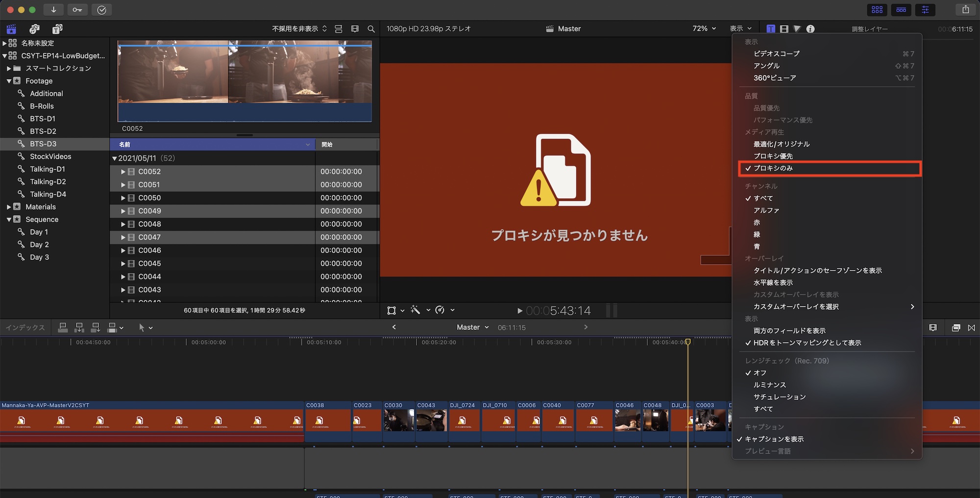The image size is (980, 498).
Task: Collapse the Footage folder triangle
Action: click(9, 81)
